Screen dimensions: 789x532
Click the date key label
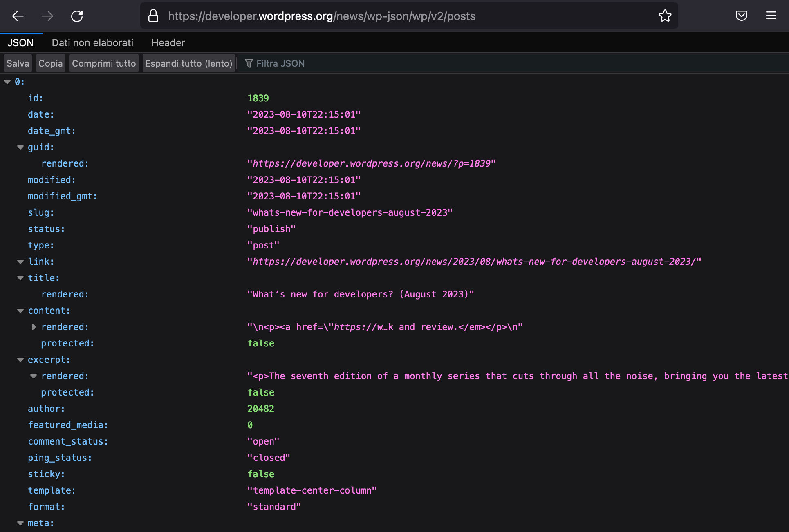coord(41,114)
